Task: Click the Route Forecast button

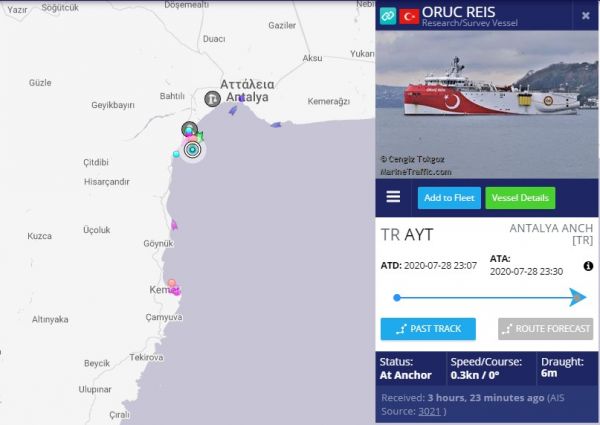Action: point(546,329)
